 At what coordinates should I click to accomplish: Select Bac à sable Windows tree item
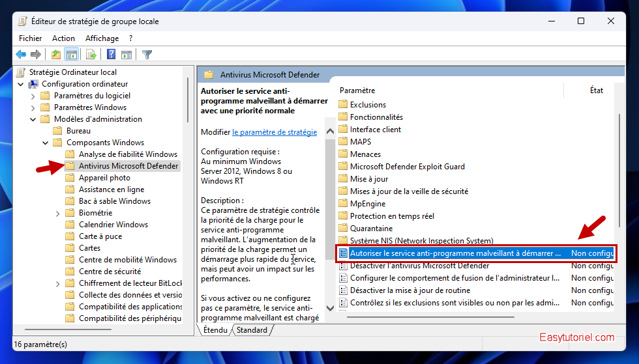click(x=115, y=201)
